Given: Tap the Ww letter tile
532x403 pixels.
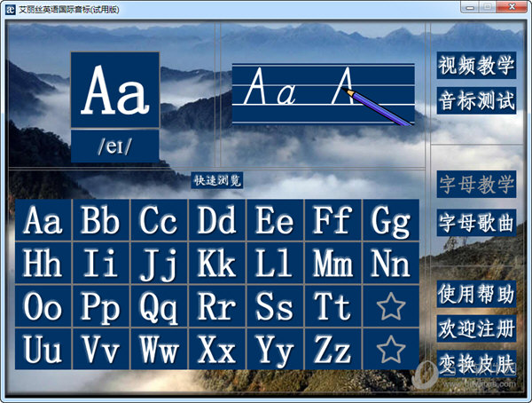Looking at the screenshot, I should click(159, 349).
